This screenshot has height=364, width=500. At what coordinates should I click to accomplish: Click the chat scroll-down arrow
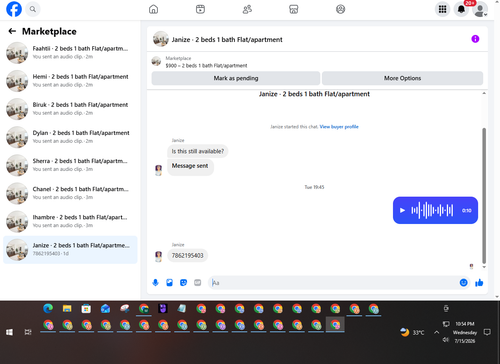tap(484, 267)
